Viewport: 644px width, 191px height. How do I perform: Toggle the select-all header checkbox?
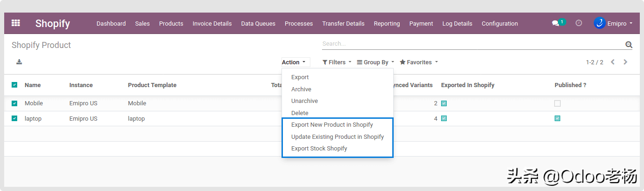[x=14, y=85]
